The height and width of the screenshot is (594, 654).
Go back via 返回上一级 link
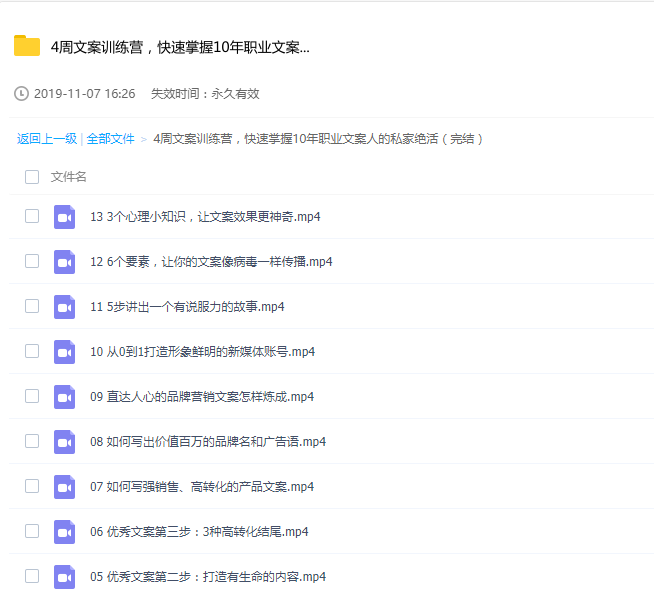47,138
